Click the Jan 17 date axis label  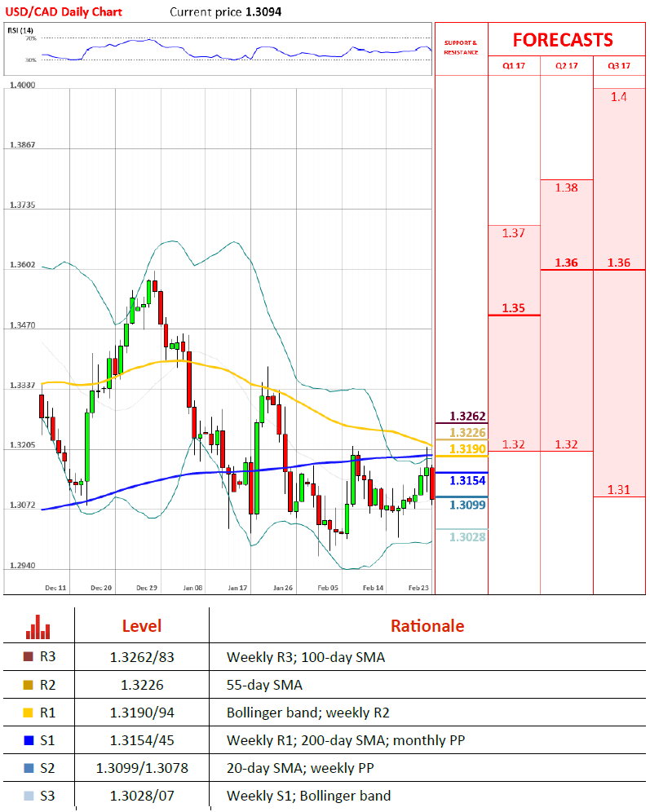[237, 588]
